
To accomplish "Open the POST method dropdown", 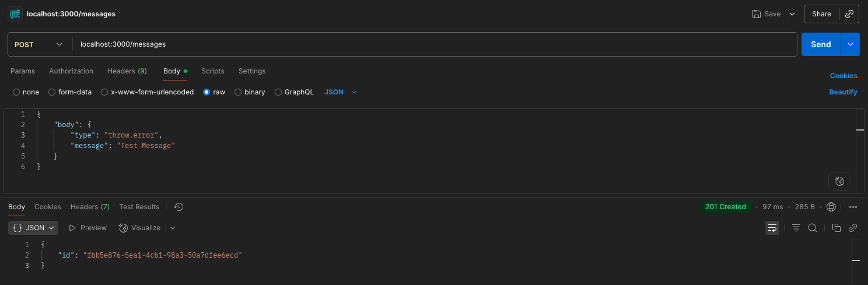I will coord(39,44).
